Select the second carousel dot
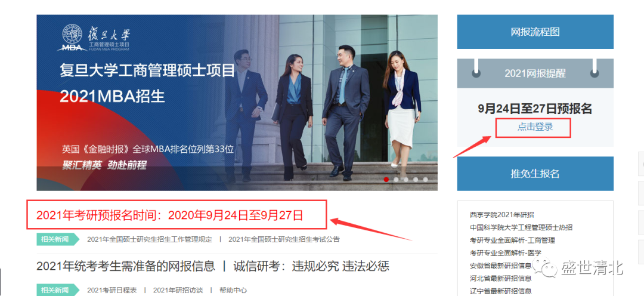 (396, 180)
